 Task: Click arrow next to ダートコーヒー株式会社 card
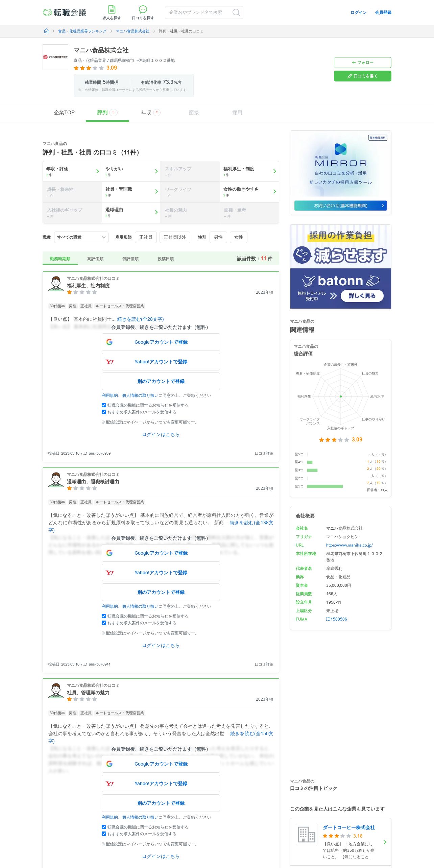pyautogui.click(x=385, y=842)
